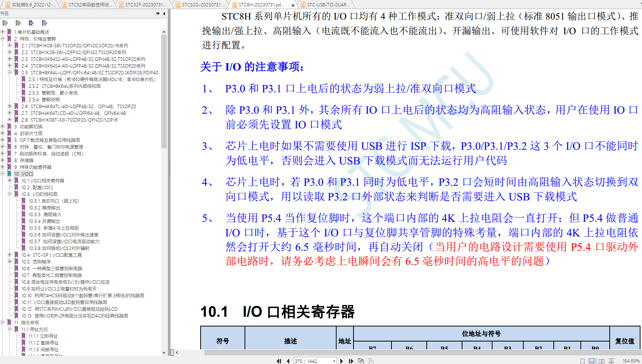This screenshot has height=364, width=642.
Task: Jump to the last page
Action: pyautogui.click(x=351, y=361)
